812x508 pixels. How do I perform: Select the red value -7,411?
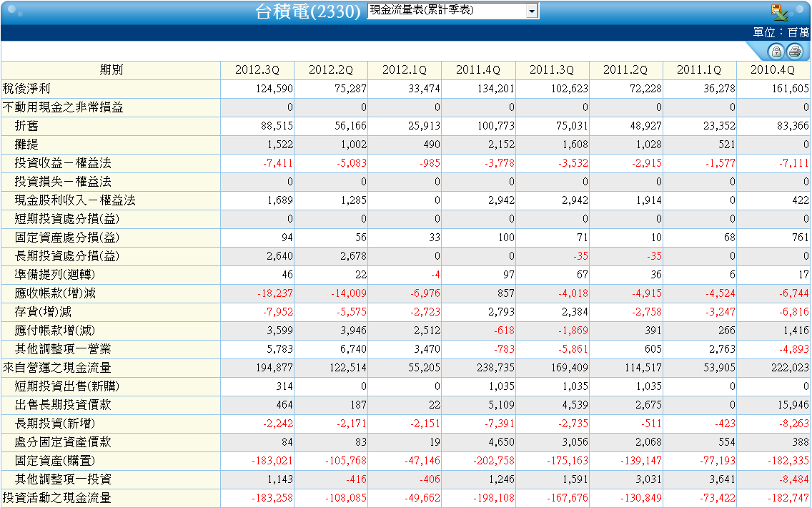[x=278, y=164]
